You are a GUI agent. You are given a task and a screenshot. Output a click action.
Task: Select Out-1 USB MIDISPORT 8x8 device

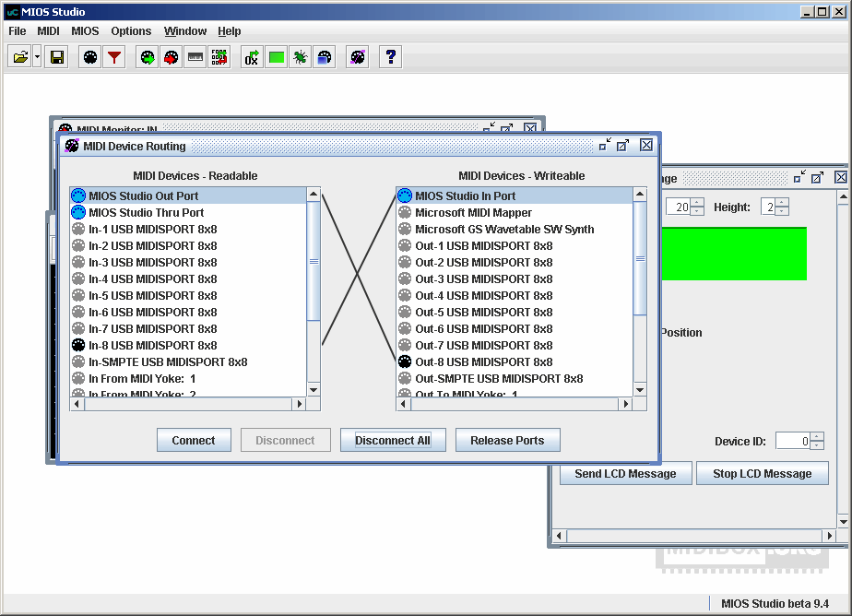click(515, 246)
